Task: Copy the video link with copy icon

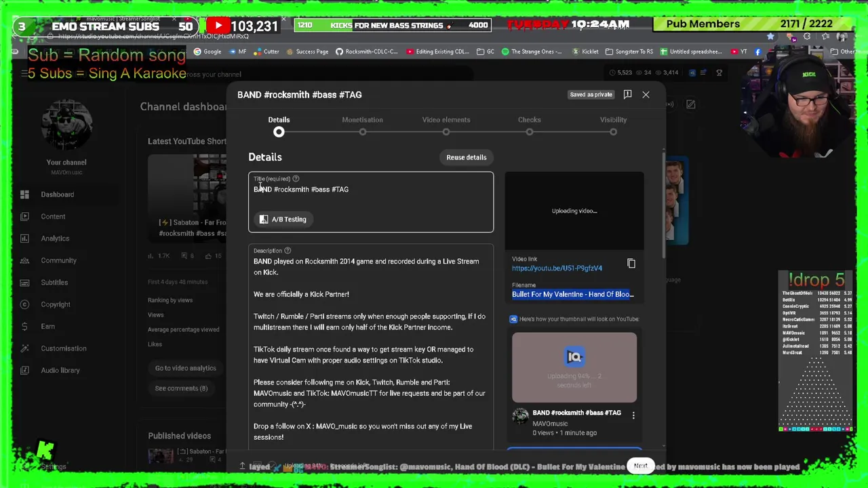Action: coord(631,264)
